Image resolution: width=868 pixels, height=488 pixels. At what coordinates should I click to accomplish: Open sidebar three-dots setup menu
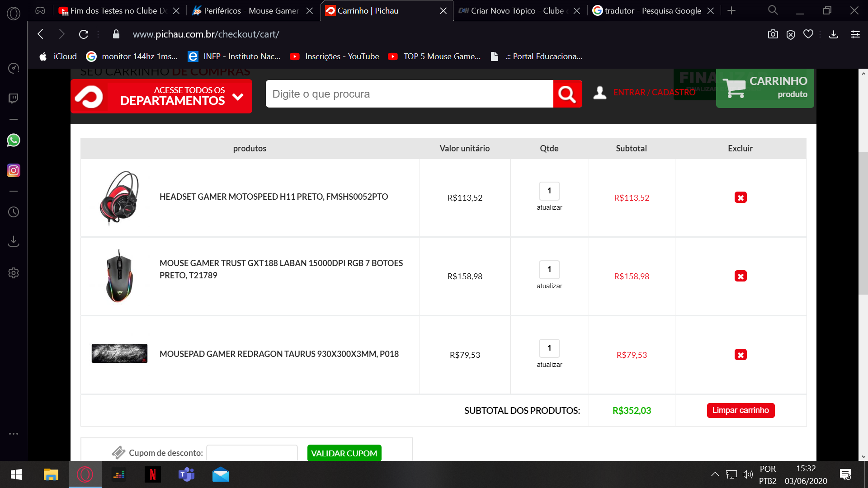(x=14, y=434)
